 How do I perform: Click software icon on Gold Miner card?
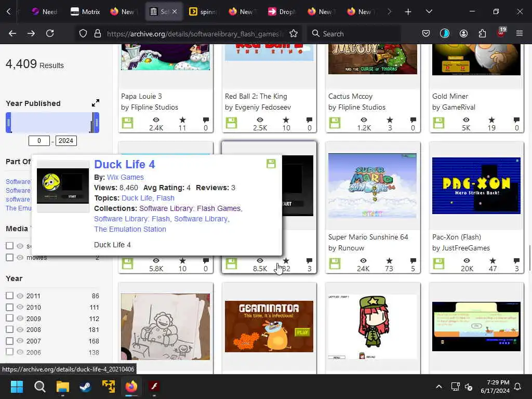pyautogui.click(x=438, y=123)
